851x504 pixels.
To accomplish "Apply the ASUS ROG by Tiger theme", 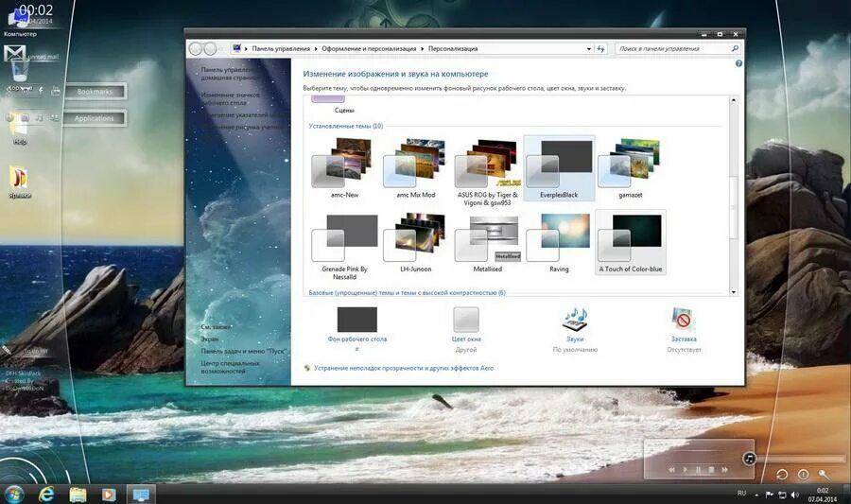I will [x=487, y=171].
